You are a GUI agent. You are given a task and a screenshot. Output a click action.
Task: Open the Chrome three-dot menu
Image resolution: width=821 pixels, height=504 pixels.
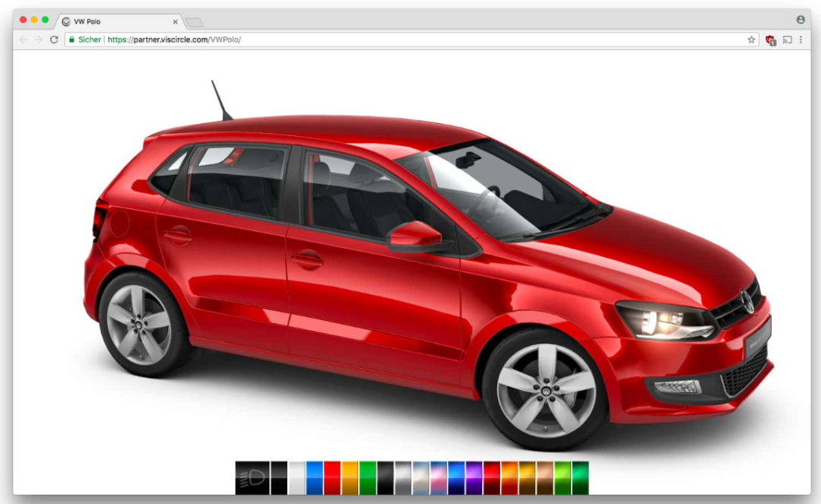tap(801, 40)
